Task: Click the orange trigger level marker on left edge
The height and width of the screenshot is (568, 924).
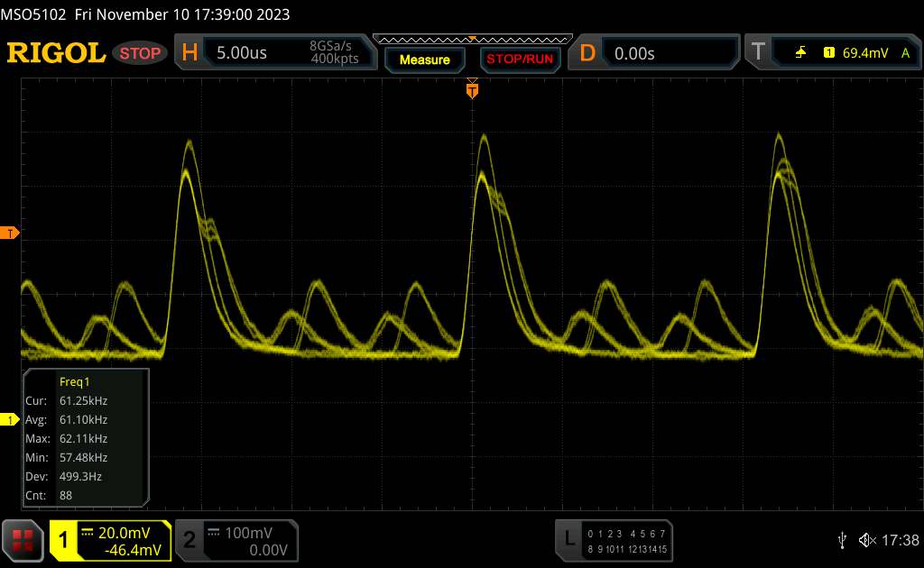Action: (x=11, y=234)
